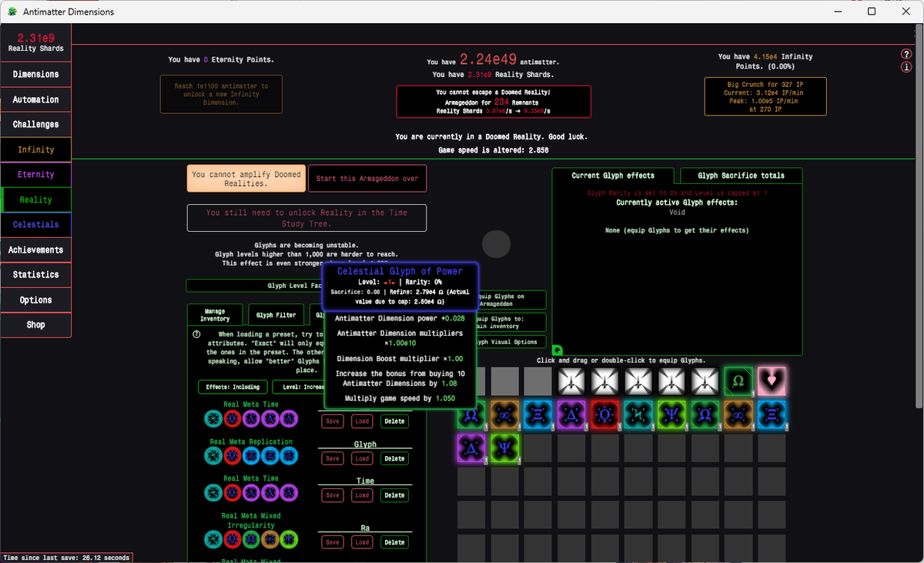
Task: Switch to the Infinity tab
Action: pyautogui.click(x=35, y=149)
